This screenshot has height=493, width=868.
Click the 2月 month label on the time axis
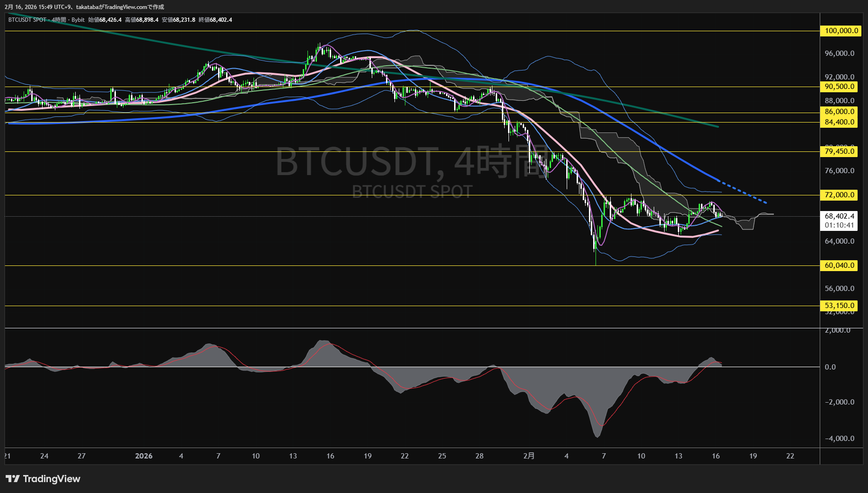(529, 456)
